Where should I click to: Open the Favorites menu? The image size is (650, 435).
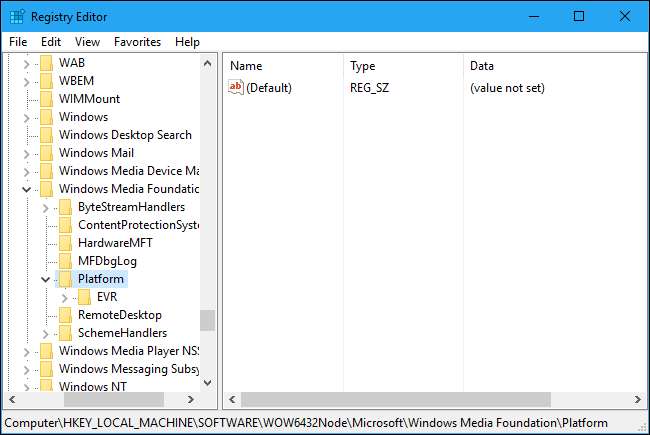137,42
